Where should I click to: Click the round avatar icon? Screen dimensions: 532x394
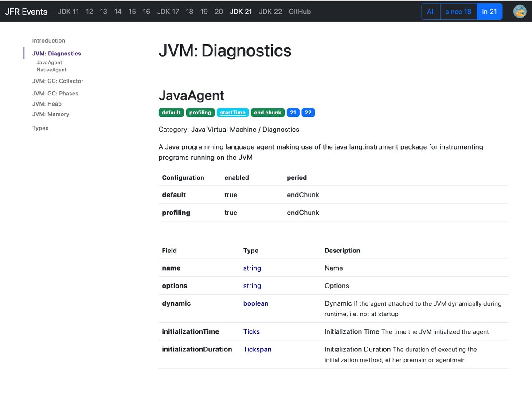pyautogui.click(x=520, y=12)
